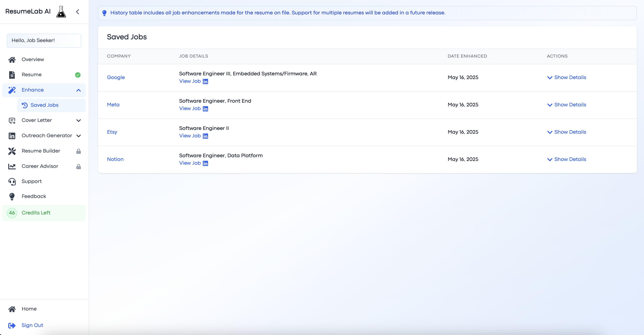Click the ResumeLab AI flask logo
The image size is (644, 335).
pos(61,12)
